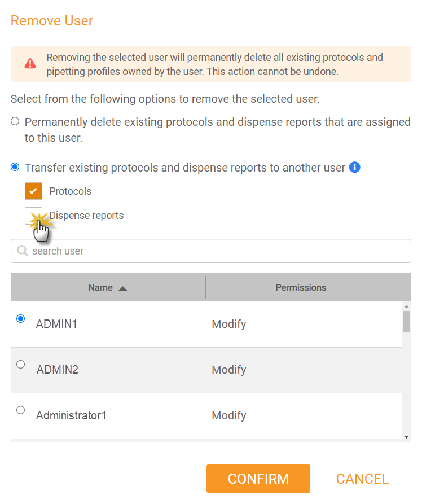The height and width of the screenshot is (504, 422).
Task: Uncheck the Protocols checkbox
Action: pos(33,191)
